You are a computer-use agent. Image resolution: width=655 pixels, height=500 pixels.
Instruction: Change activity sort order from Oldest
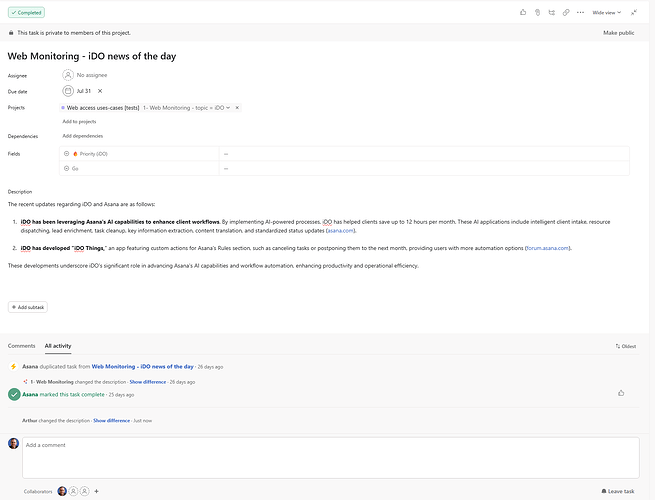pos(625,346)
